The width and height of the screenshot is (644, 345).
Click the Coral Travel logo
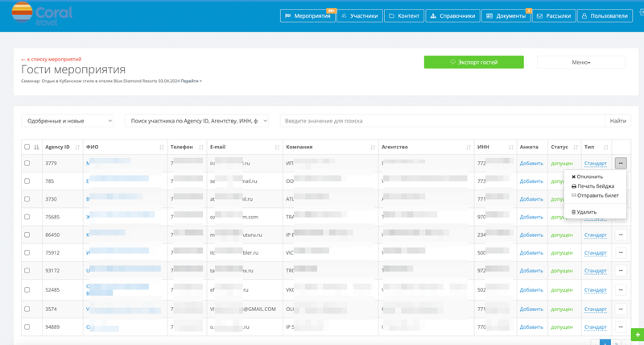tap(42, 14)
